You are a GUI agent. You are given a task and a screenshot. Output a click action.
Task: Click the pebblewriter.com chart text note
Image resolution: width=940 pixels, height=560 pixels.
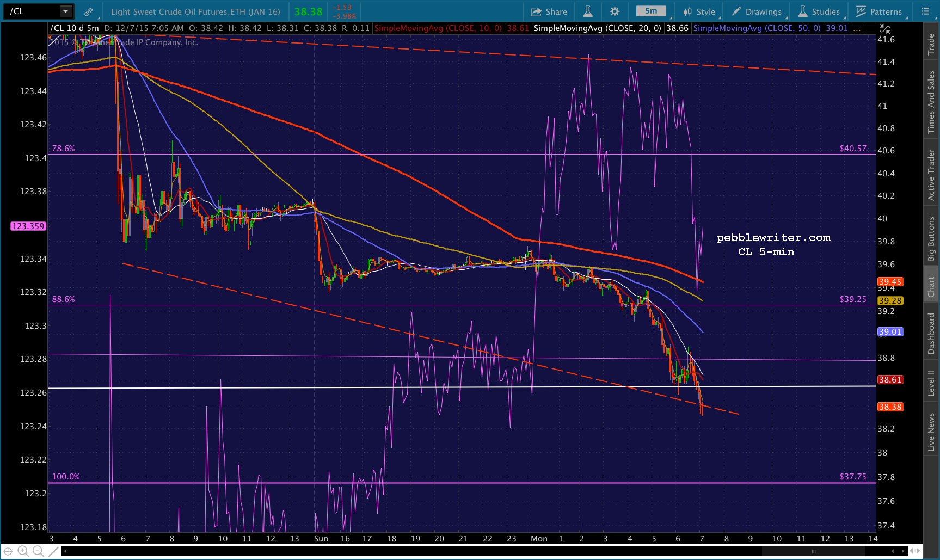tap(773, 238)
